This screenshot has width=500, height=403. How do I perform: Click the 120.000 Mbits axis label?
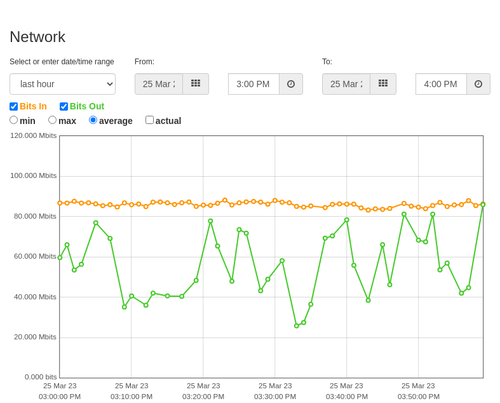[x=33, y=136]
